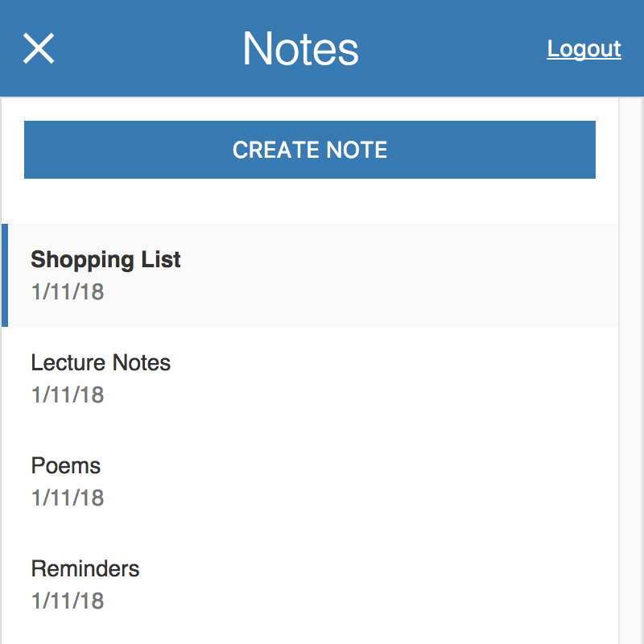Click the date under Lecture Notes
644x644 pixels.
[68, 395]
